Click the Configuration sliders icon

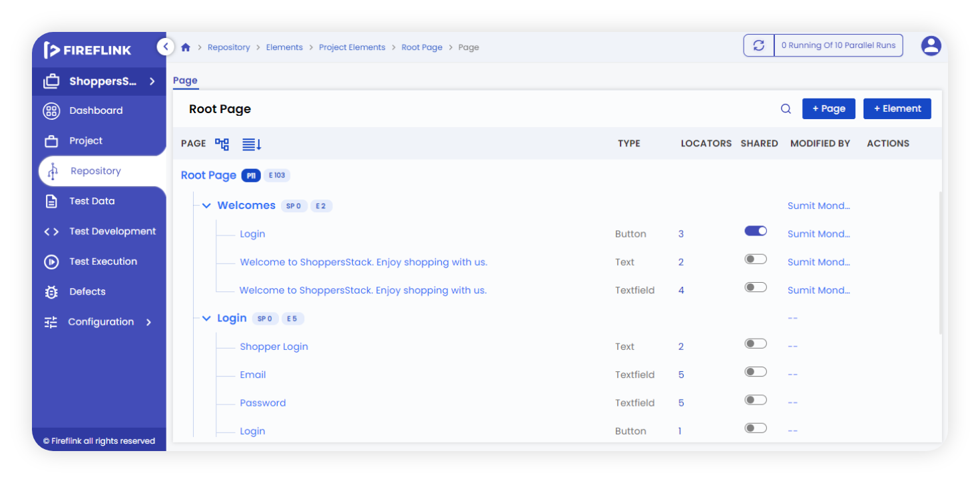51,322
